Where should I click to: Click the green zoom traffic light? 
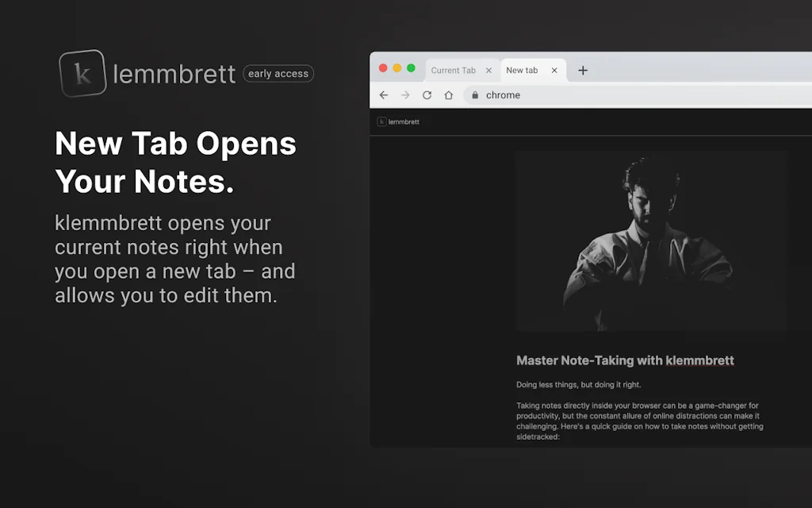coord(412,69)
